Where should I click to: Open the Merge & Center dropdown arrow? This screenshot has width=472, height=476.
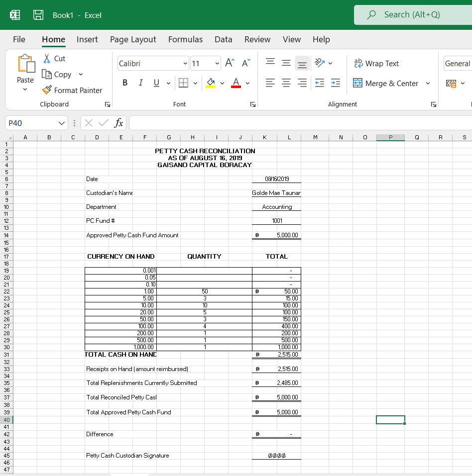tap(427, 83)
